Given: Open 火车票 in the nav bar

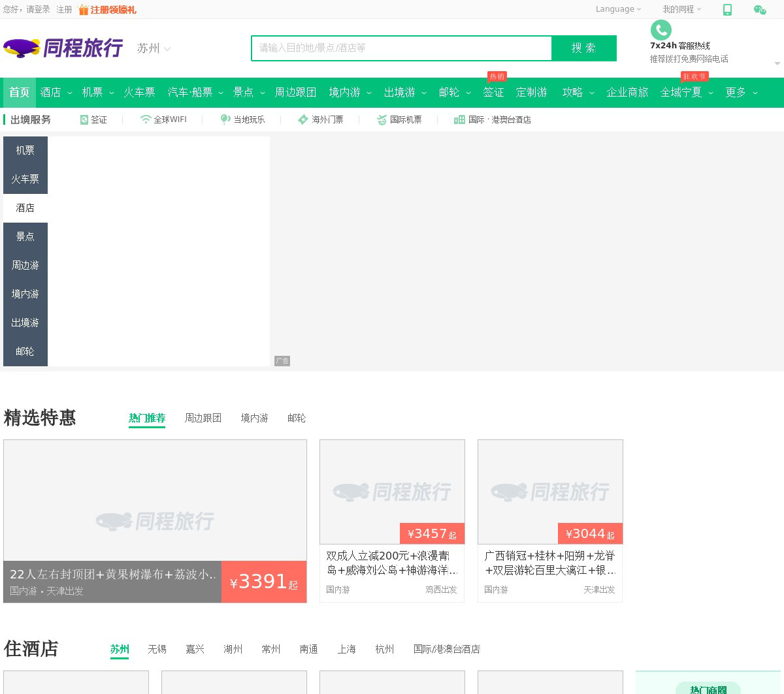Looking at the screenshot, I should [x=139, y=92].
